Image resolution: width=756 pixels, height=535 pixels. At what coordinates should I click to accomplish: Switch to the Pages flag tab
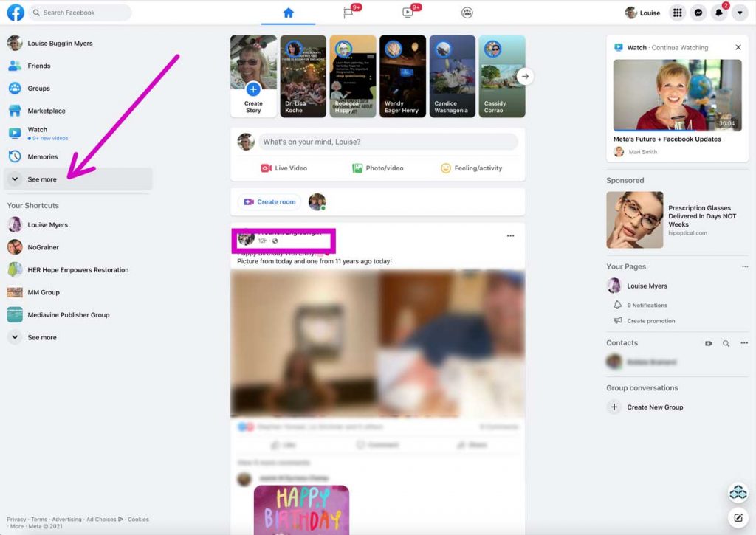tap(348, 13)
